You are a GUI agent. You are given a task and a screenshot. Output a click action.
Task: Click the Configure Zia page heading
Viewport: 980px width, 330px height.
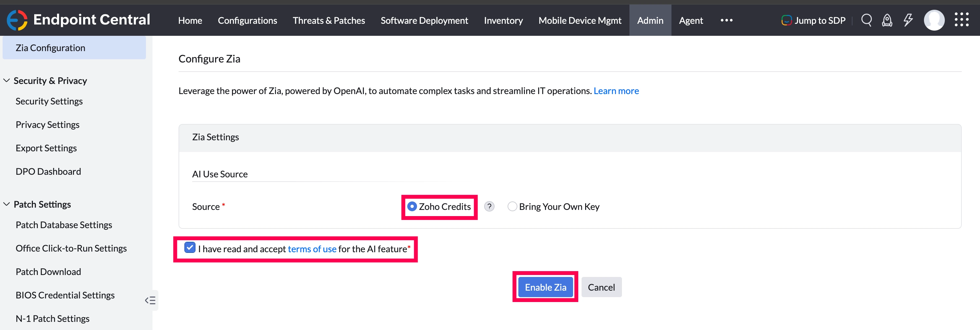[x=209, y=59]
